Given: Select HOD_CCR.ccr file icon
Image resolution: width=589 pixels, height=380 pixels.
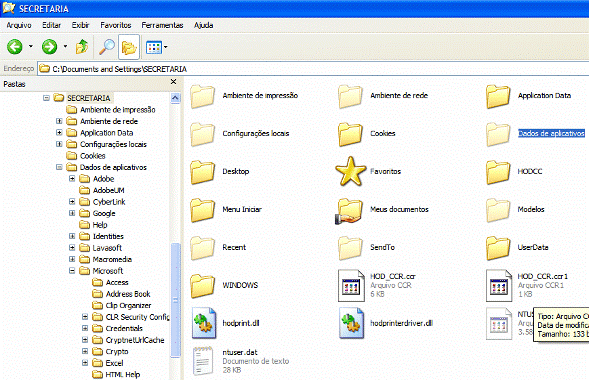Looking at the screenshot, I should click(x=351, y=286).
